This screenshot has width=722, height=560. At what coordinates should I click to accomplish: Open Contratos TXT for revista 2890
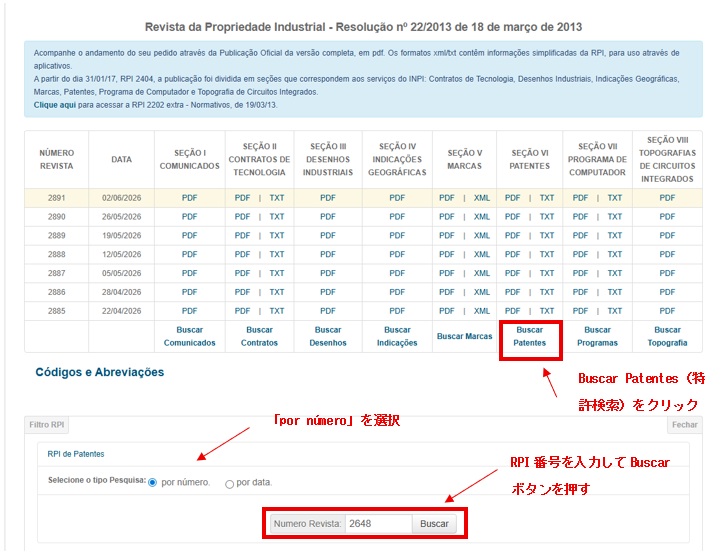tap(277, 217)
